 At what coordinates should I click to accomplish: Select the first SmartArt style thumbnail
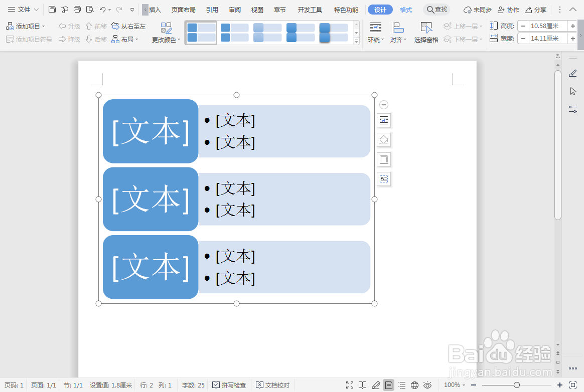[x=201, y=33]
